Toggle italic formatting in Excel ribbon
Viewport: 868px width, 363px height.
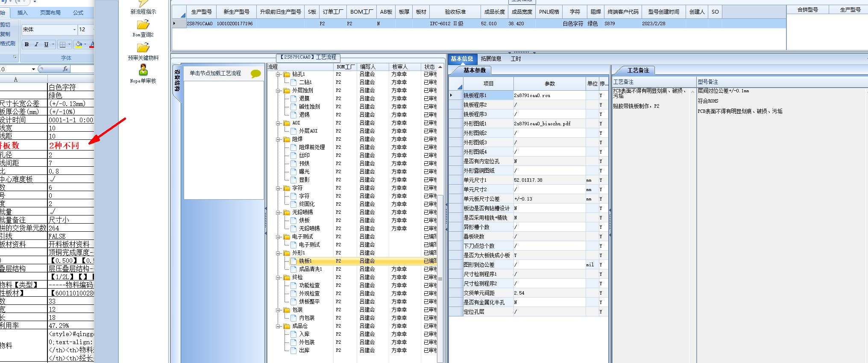[36, 44]
